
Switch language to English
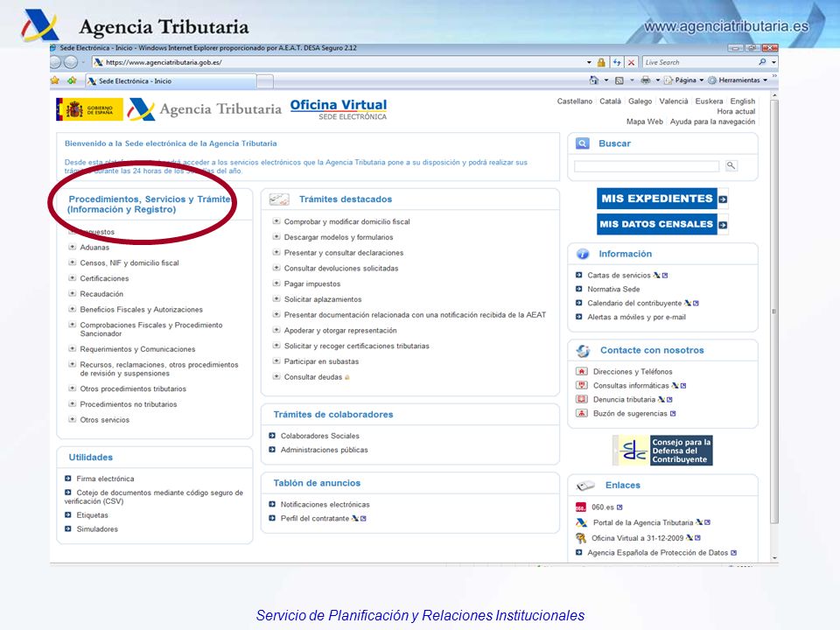pyautogui.click(x=743, y=101)
